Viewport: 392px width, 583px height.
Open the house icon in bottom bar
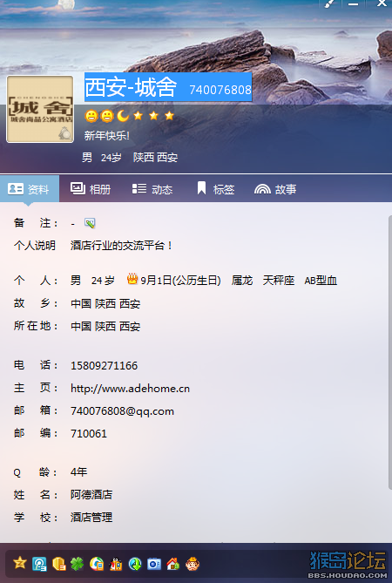coord(173,564)
